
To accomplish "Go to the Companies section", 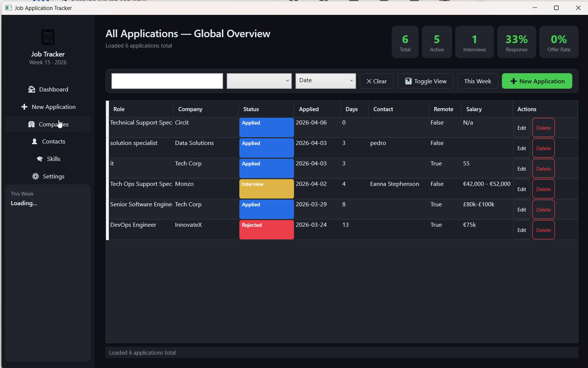I will [48, 124].
